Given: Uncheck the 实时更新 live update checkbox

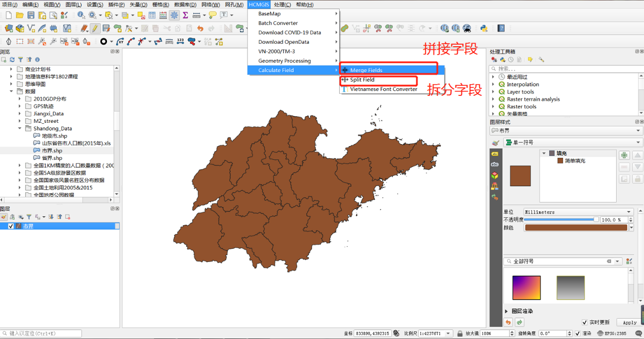Looking at the screenshot, I should (x=585, y=322).
